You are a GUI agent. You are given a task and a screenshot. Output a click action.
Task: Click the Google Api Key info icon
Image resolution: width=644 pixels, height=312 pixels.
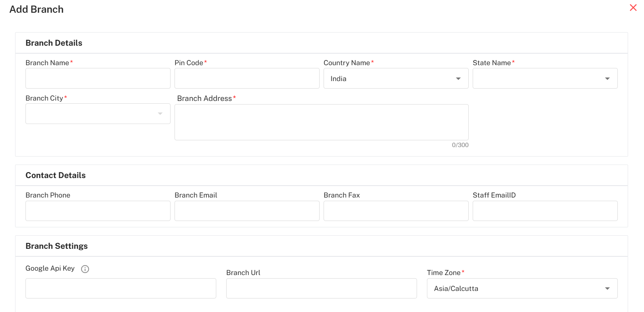[85, 269]
